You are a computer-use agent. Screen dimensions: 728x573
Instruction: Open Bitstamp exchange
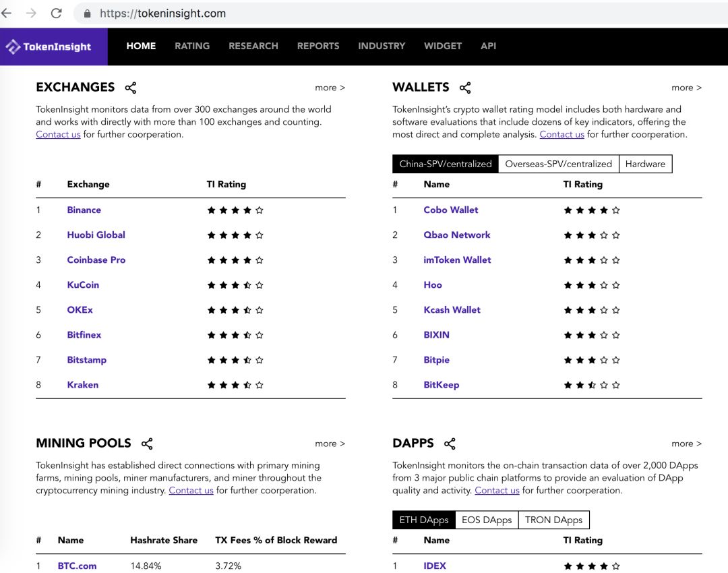pos(87,360)
